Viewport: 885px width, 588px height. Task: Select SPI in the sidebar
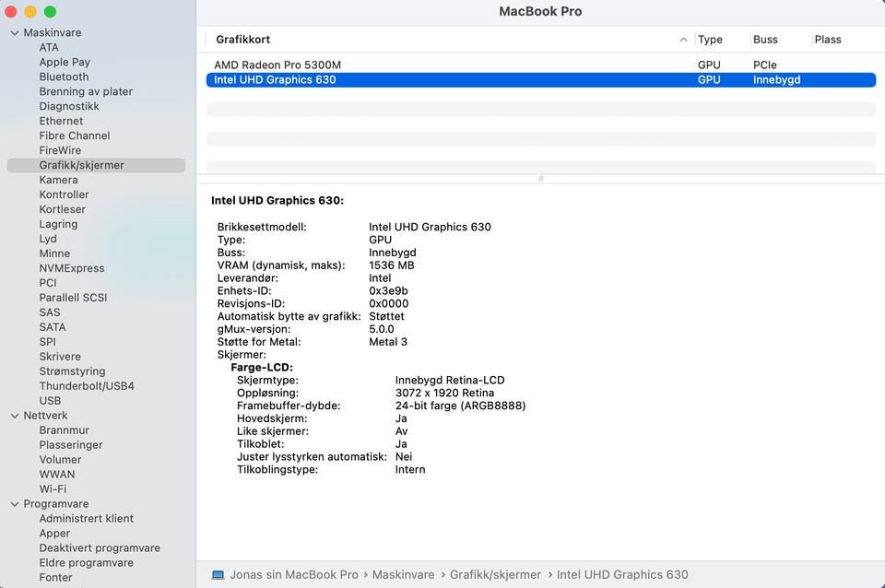(47, 341)
